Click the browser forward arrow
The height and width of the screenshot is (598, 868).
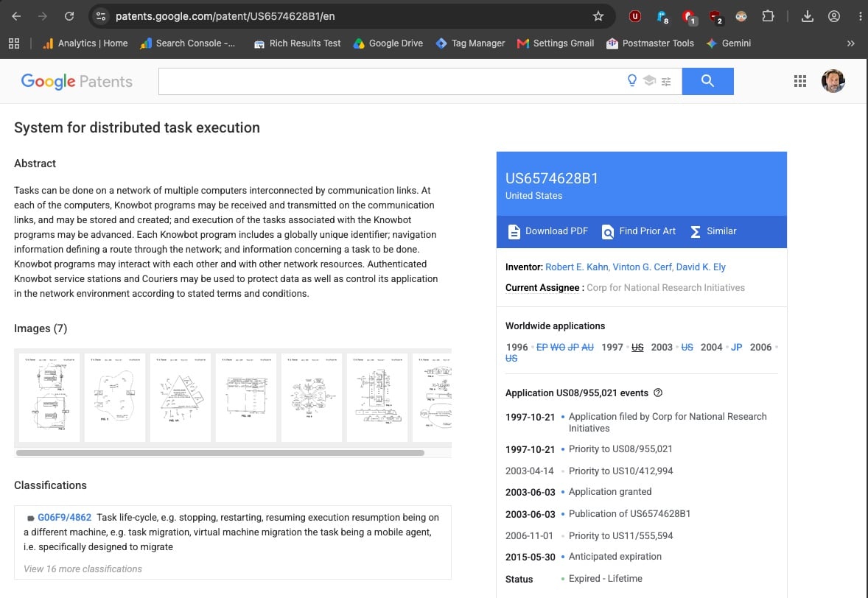tap(43, 16)
